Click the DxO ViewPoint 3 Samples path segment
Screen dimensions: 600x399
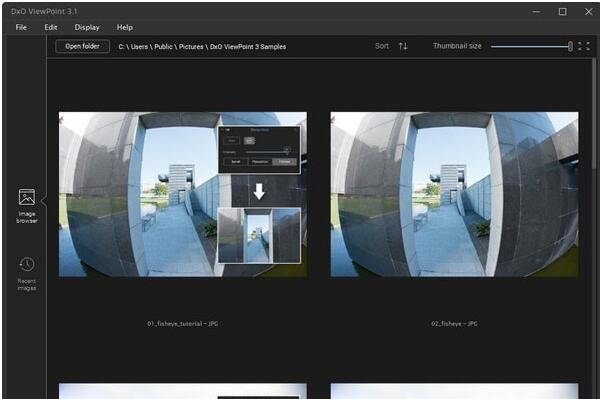(248, 47)
